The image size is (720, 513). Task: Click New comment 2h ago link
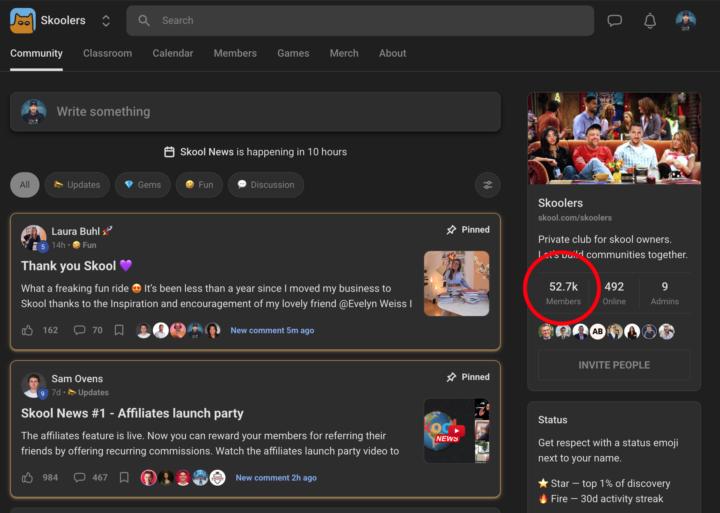(x=276, y=478)
